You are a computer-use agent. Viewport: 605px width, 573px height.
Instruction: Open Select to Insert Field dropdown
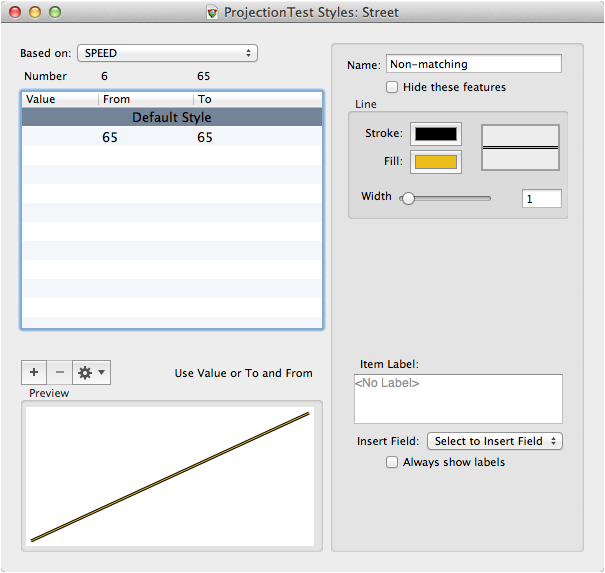[495, 441]
